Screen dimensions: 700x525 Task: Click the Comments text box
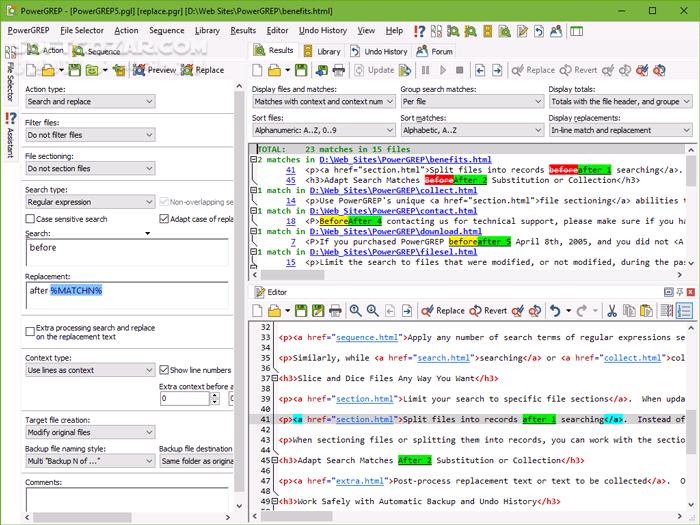[x=127, y=500]
